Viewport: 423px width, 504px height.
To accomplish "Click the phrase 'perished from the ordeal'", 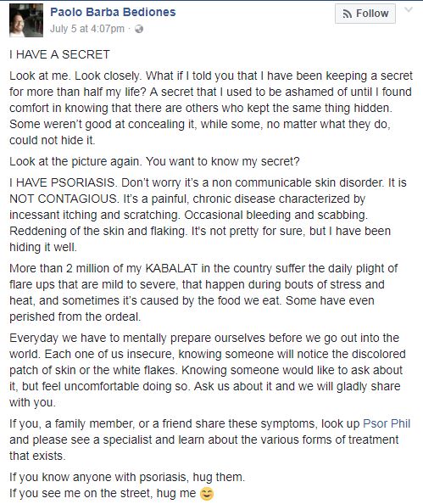I will click(75, 316).
